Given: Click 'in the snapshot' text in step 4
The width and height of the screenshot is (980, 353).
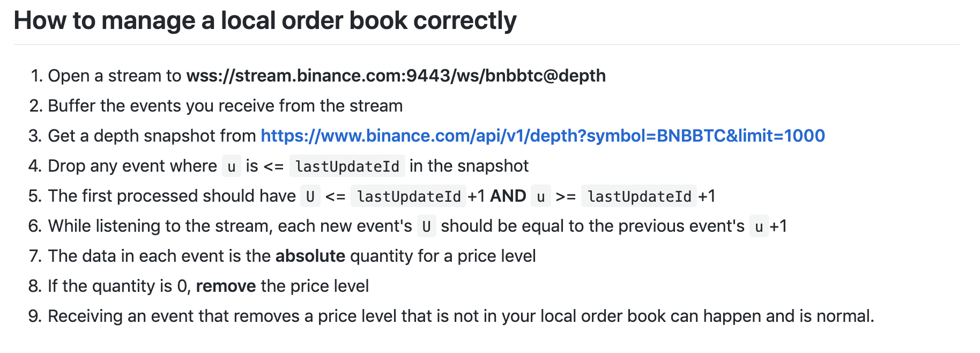Looking at the screenshot, I should pyautogui.click(x=469, y=166).
